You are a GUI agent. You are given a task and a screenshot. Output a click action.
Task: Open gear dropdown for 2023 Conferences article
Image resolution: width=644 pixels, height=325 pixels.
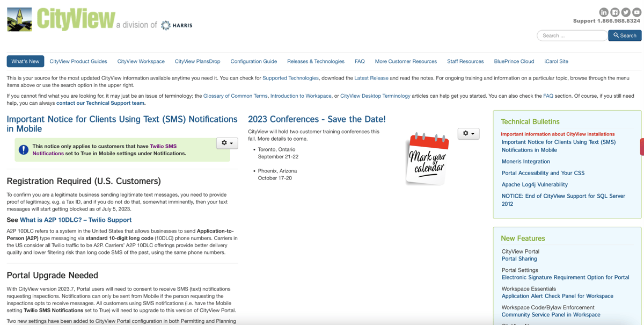click(468, 133)
